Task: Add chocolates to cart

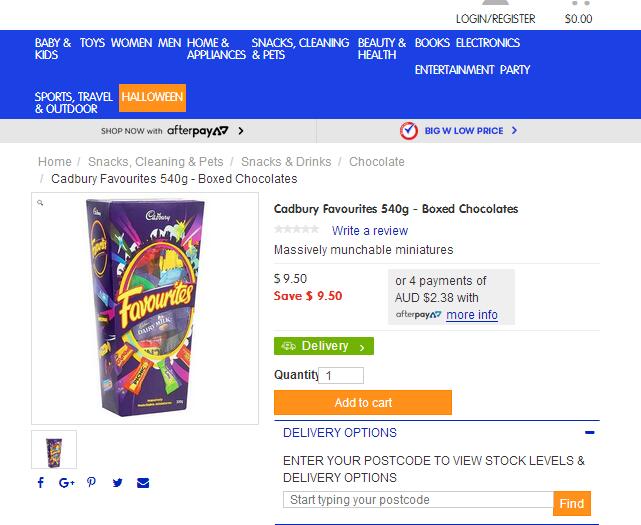Action: [x=363, y=403]
